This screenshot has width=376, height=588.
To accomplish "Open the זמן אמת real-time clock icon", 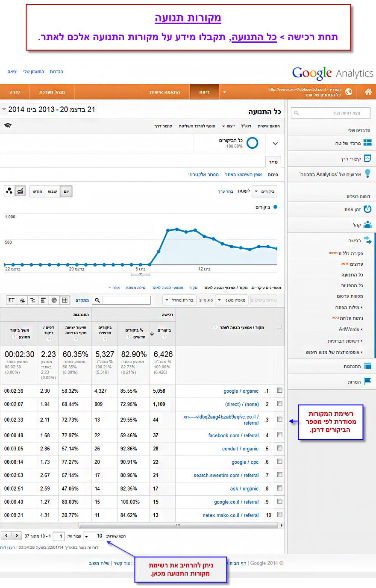I will (x=367, y=209).
